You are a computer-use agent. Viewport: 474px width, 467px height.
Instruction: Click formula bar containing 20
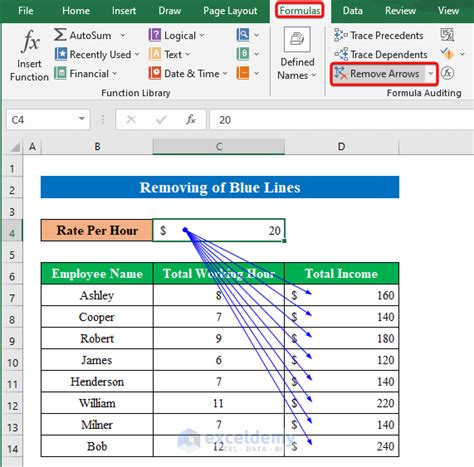tap(341, 120)
